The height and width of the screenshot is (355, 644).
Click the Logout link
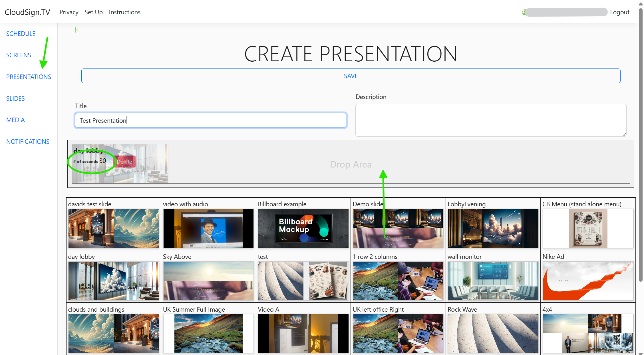click(x=619, y=12)
